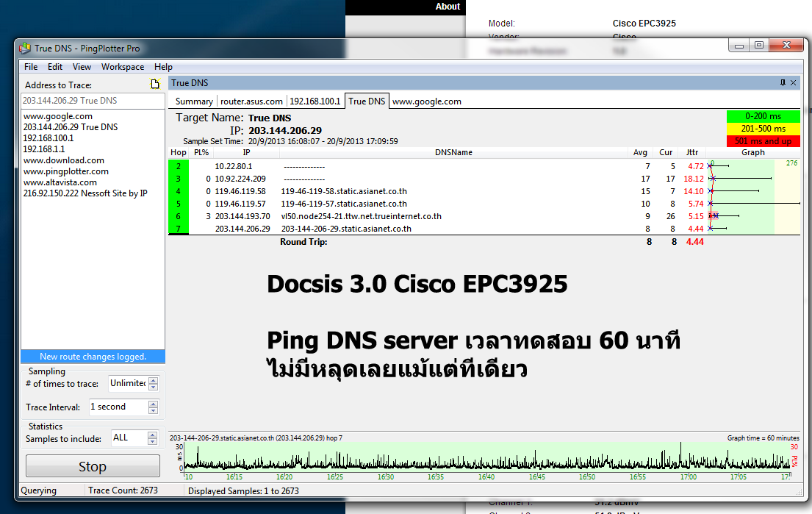812x514 pixels.
Task: Click the Cur column header
Action: (x=666, y=152)
